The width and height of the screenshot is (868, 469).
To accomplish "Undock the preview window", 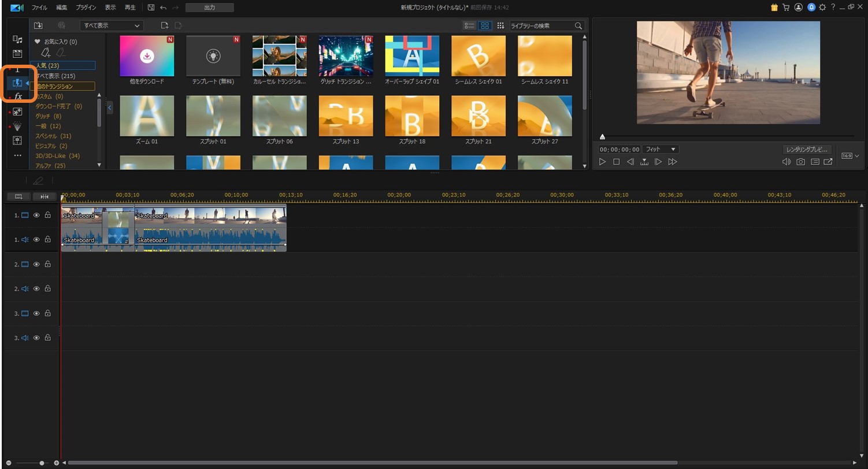I will (828, 162).
